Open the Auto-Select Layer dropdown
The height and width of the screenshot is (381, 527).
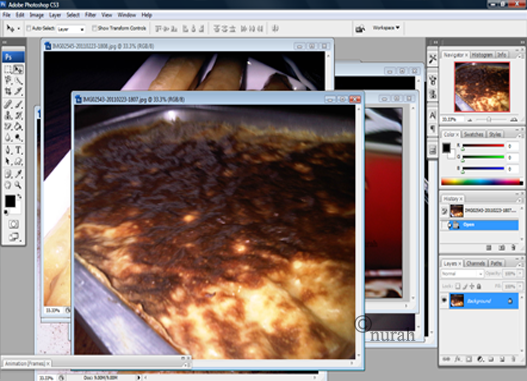coord(71,29)
